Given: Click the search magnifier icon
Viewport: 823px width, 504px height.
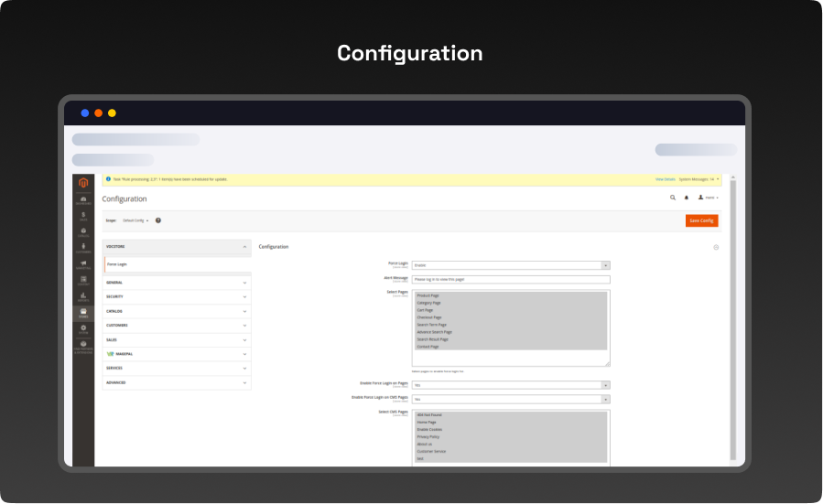Looking at the screenshot, I should [673, 198].
